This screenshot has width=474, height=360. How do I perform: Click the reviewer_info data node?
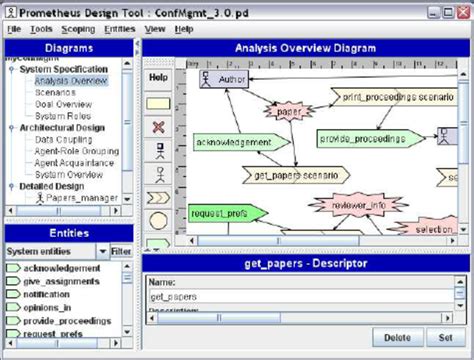pyautogui.click(x=358, y=205)
